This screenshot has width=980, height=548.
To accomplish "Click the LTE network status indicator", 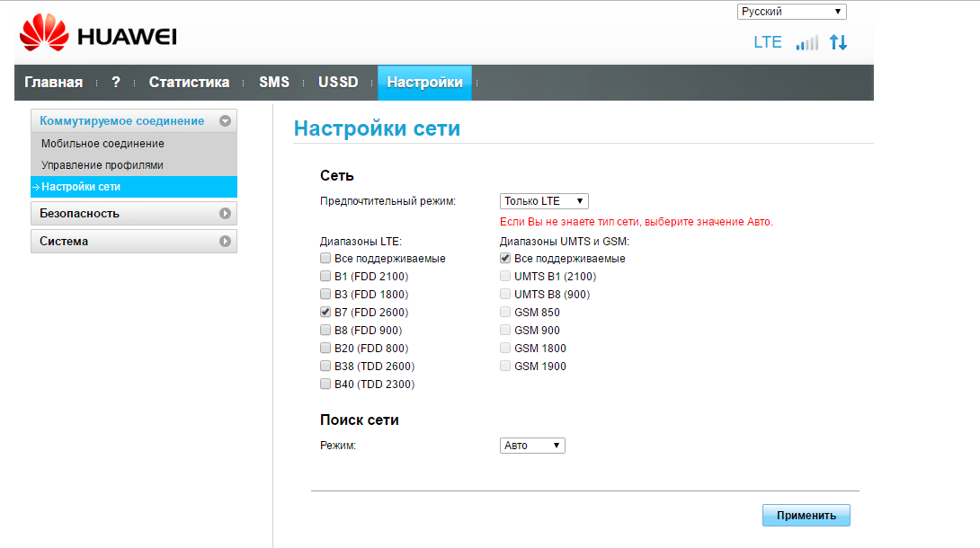I will (x=767, y=42).
